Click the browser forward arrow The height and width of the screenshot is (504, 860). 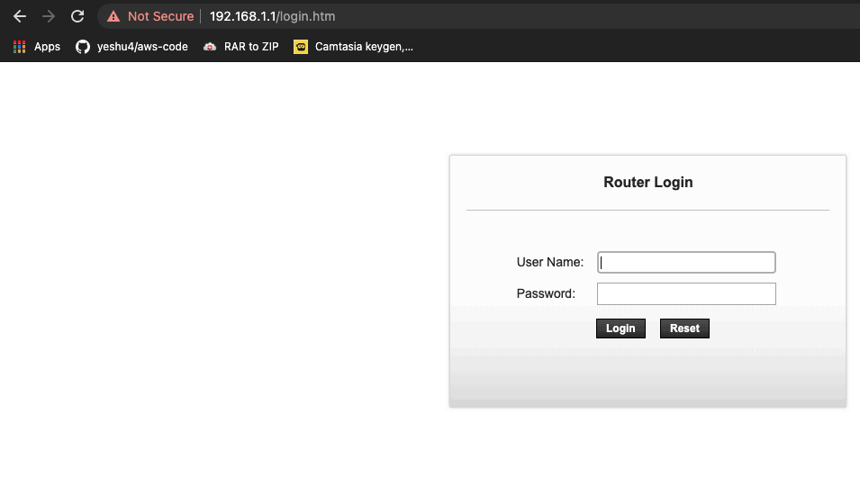pos(49,16)
